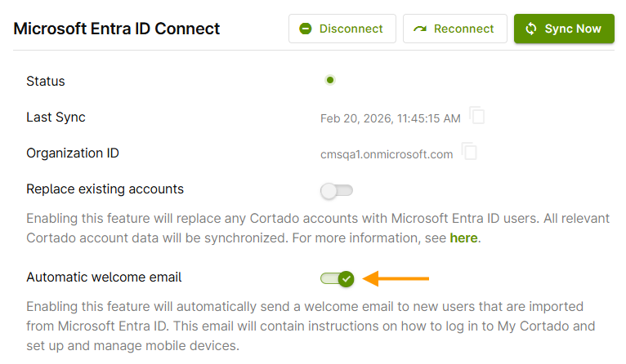Start a sync with Sync Now
Image resolution: width=626 pixels, height=364 pixels.
point(564,29)
